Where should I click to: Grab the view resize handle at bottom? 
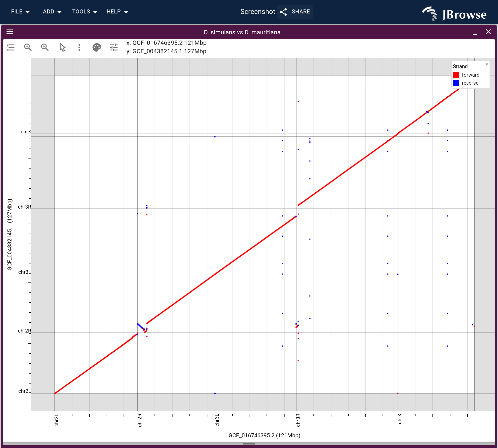[x=249, y=444]
